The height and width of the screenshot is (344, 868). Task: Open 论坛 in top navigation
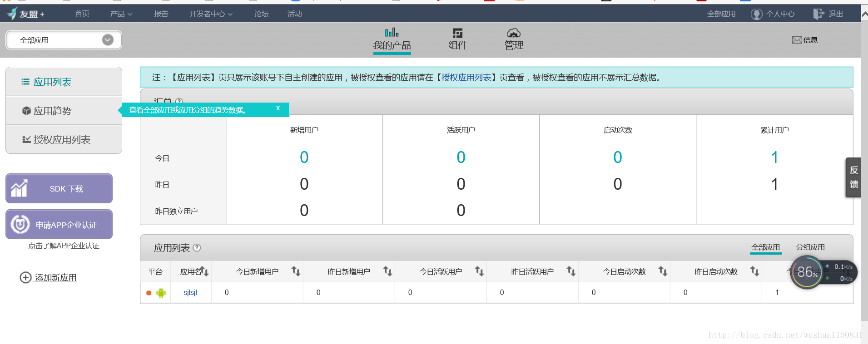click(262, 14)
